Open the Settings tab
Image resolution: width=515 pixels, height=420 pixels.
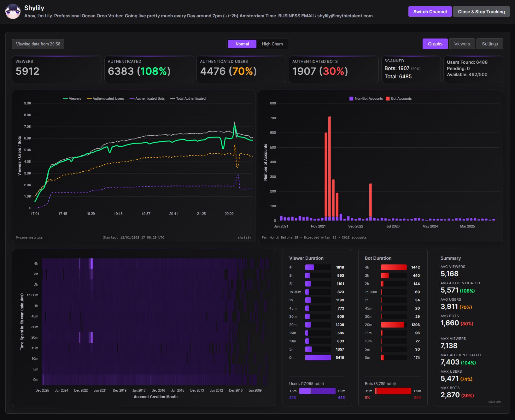(490, 44)
